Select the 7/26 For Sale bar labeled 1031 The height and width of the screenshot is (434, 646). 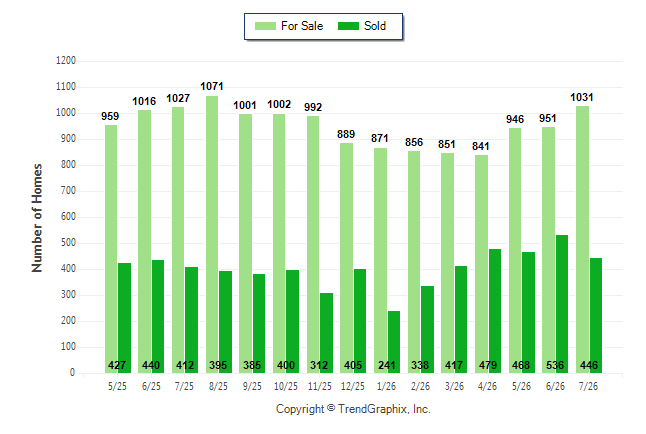tap(583, 239)
